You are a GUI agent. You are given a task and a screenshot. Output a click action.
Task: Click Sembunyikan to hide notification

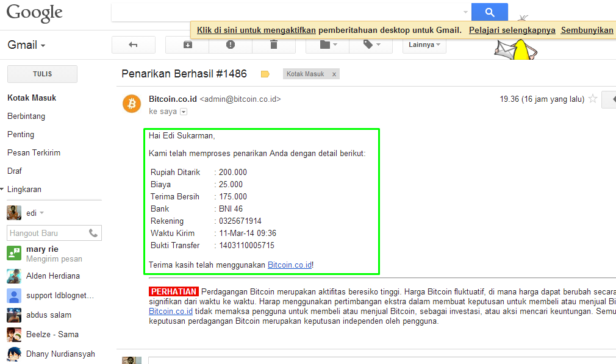(x=587, y=30)
